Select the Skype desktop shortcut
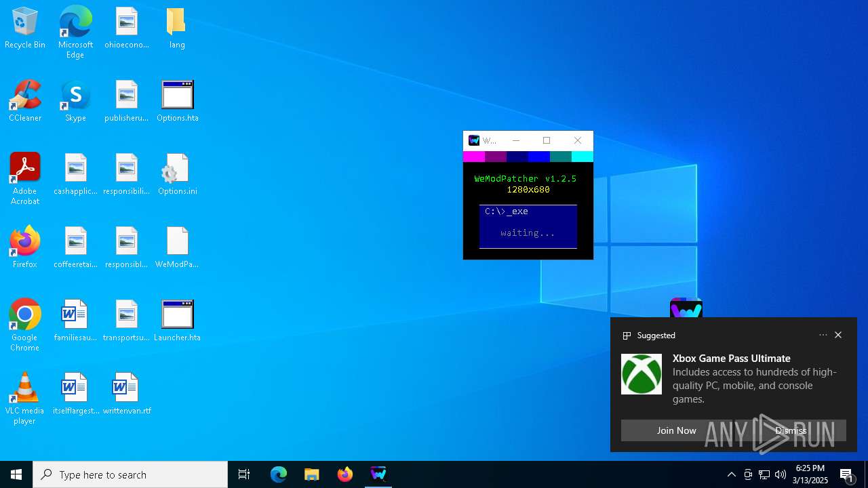 75,101
